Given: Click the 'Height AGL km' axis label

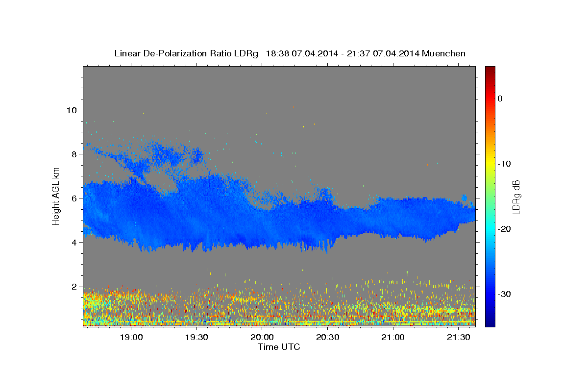Looking at the screenshot, I should click(56, 196).
